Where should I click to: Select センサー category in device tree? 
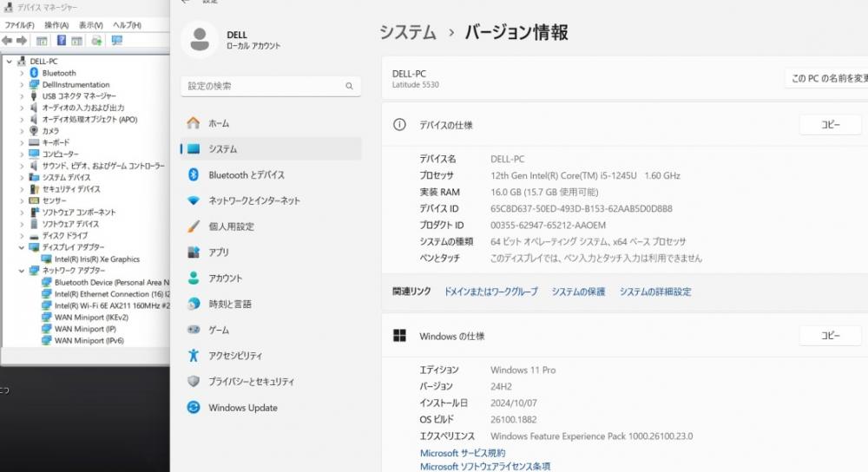point(54,201)
